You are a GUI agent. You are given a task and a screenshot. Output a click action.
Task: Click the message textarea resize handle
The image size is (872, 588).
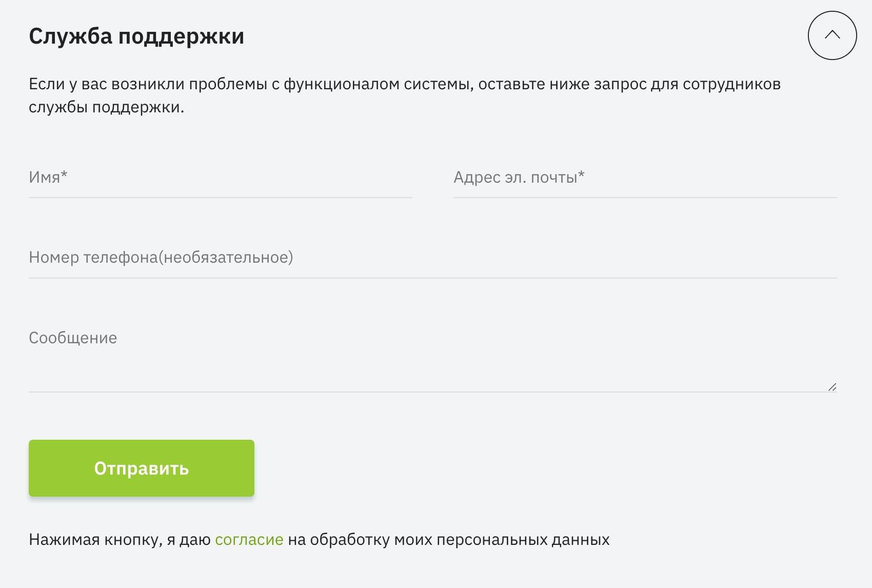click(832, 387)
